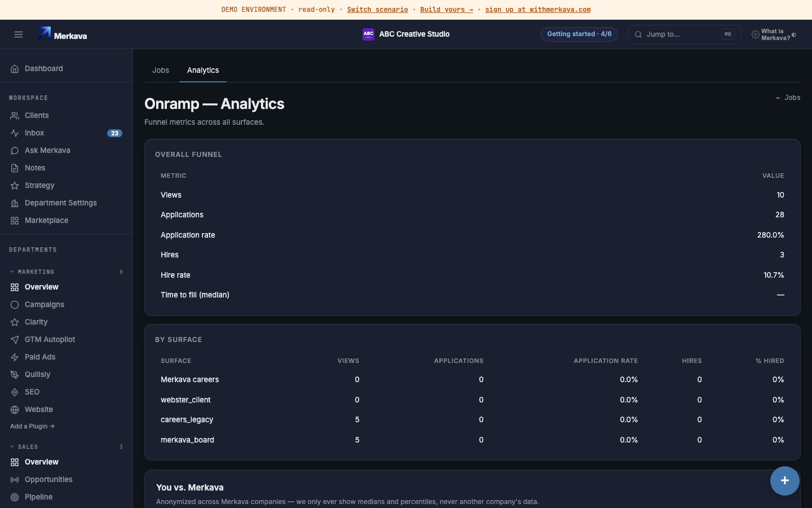Click the Marketplace grid icon
Screen dimensions: 812x508
pyautogui.click(x=15, y=221)
